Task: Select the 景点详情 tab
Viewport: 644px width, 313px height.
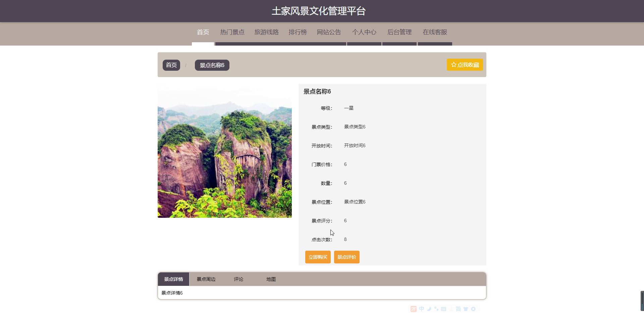Action: point(173,279)
